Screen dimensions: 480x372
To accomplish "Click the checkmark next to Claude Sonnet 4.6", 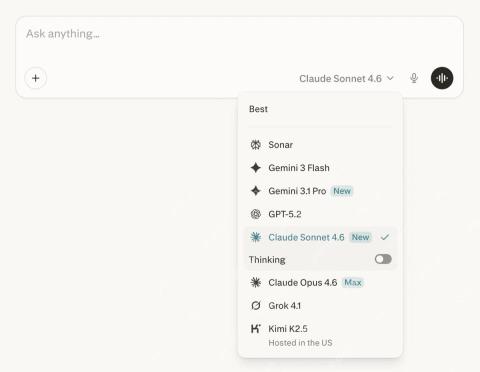I will click(385, 237).
